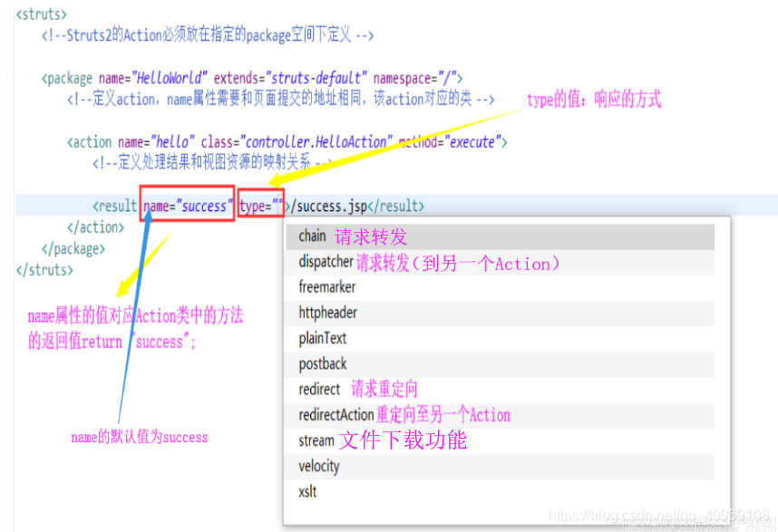Pick velocity in the suggestion list
The width and height of the screenshot is (778, 532).
[x=501, y=467]
